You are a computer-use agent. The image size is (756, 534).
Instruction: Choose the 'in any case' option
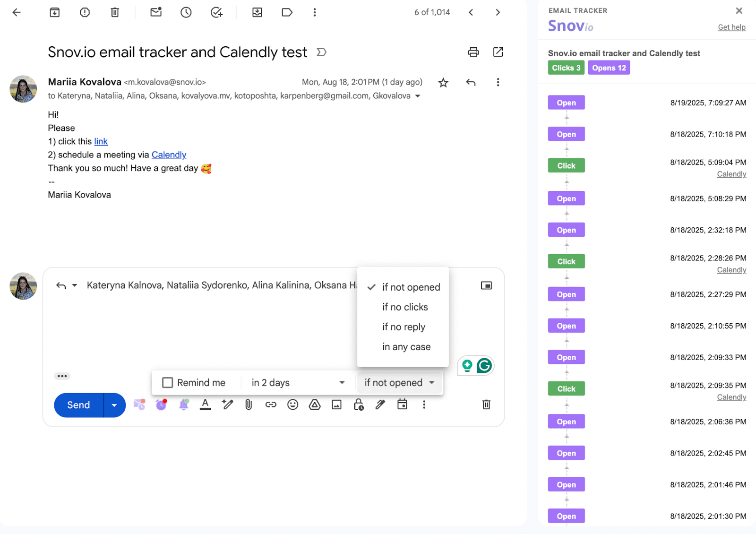pyautogui.click(x=406, y=347)
